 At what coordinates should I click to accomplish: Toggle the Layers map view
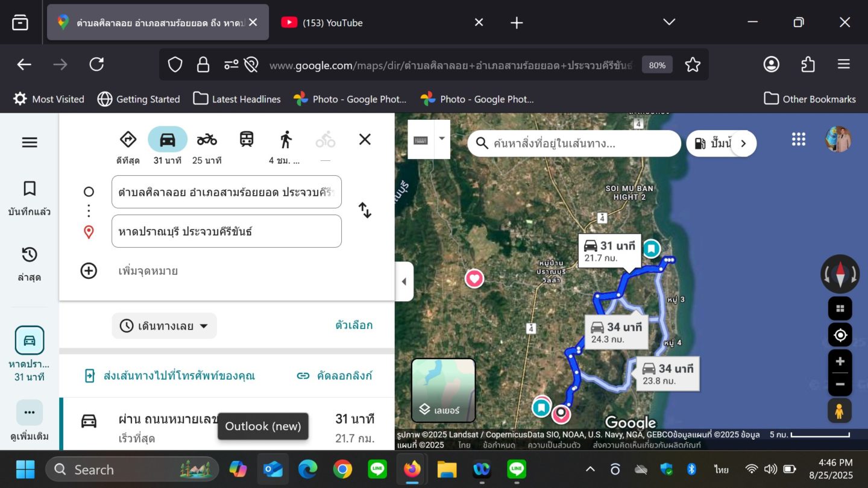(x=443, y=390)
